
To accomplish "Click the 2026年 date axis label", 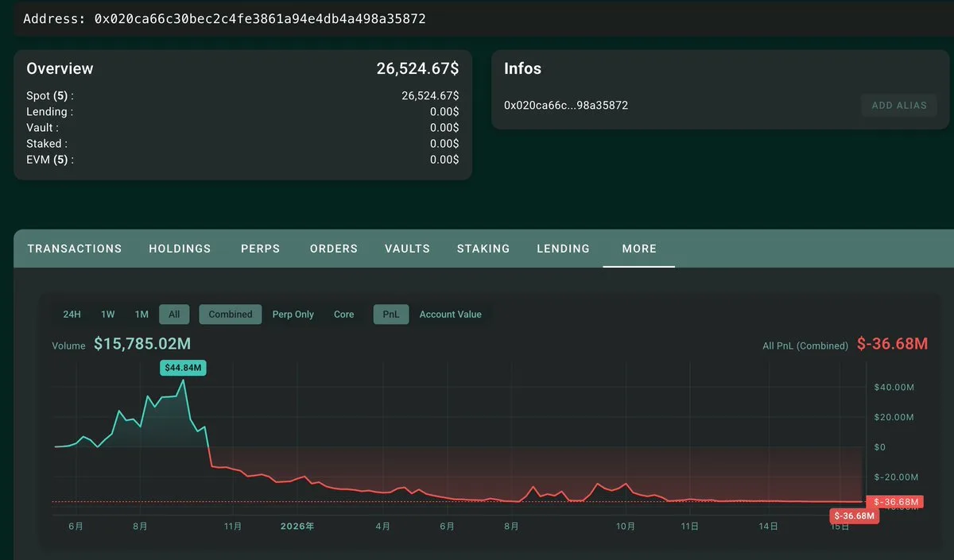I will coord(297,526).
